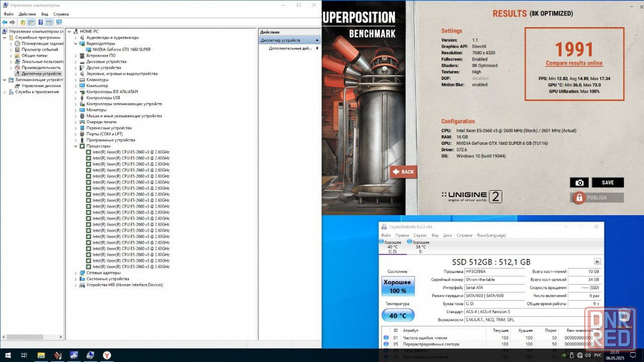Click the Перераспределённые сектора attribute row

click(489, 344)
